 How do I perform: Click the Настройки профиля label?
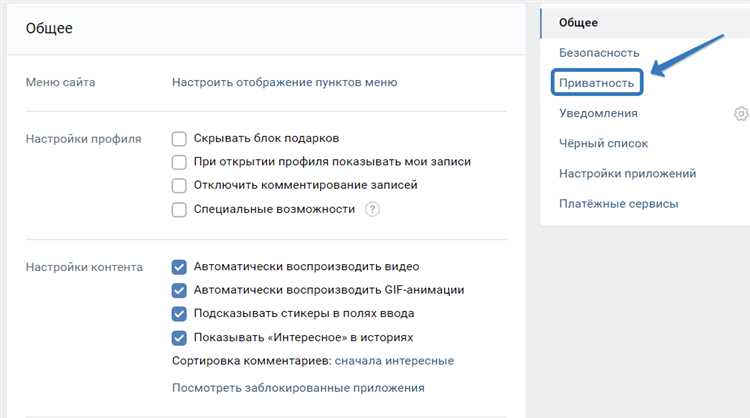point(84,139)
